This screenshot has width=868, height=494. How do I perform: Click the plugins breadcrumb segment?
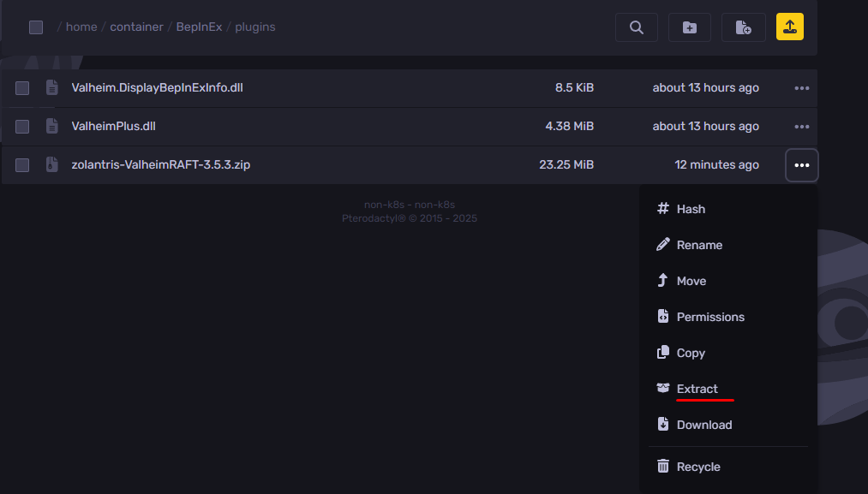pyautogui.click(x=255, y=27)
